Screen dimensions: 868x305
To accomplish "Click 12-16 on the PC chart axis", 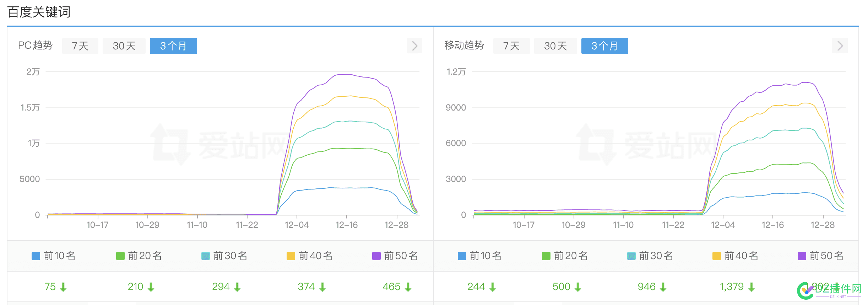I will click(x=347, y=225).
